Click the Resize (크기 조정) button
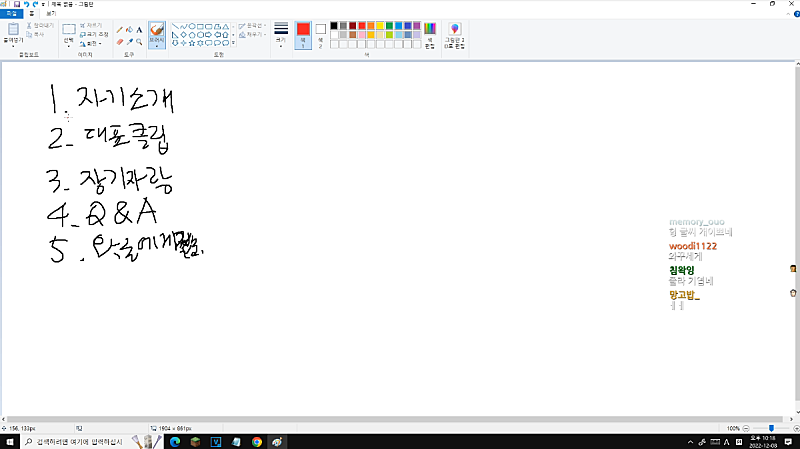 [94, 34]
